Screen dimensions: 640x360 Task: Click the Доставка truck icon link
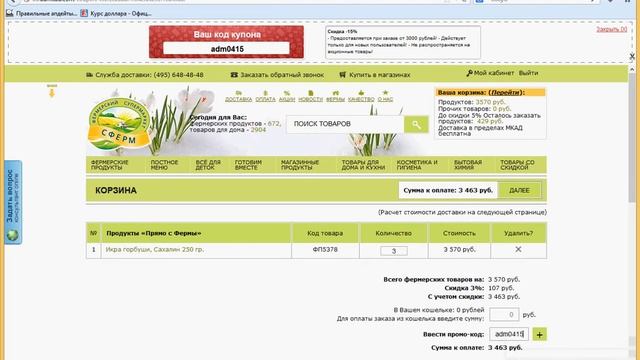(x=238, y=96)
